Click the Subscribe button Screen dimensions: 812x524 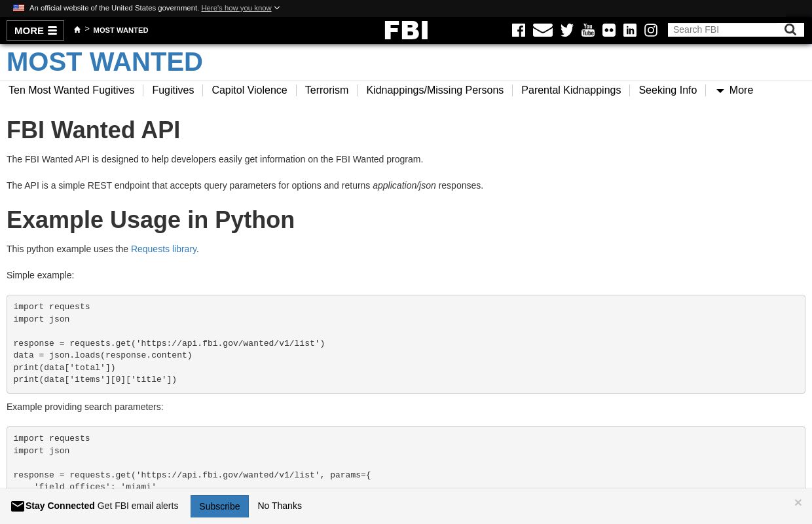coord(219,506)
